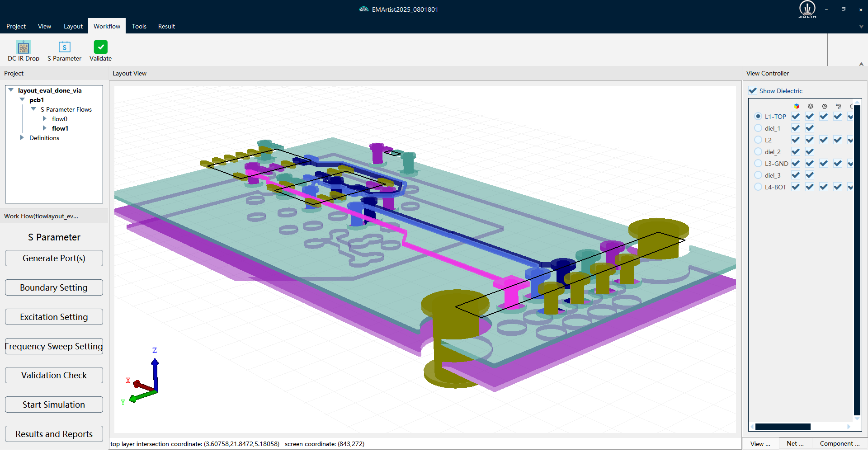Click the trace route column header icon

point(838,106)
